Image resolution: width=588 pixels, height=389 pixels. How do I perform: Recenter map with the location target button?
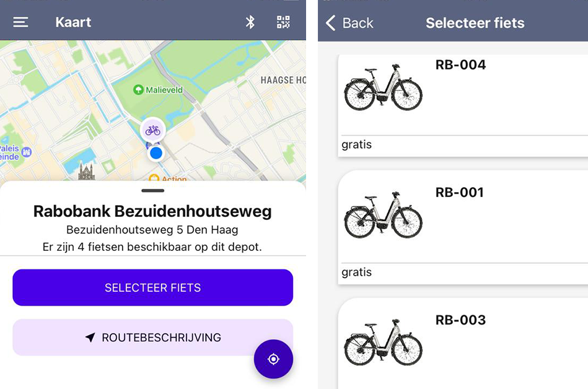[x=273, y=359]
